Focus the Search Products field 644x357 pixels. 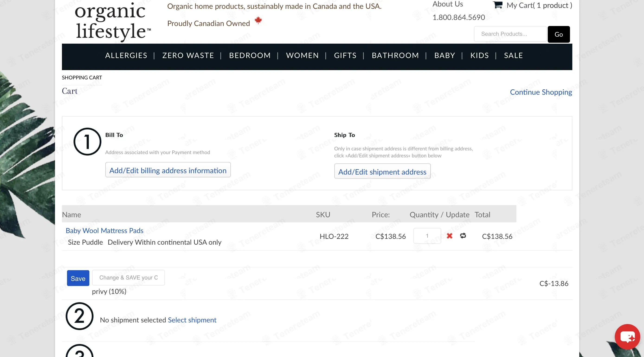(510, 34)
